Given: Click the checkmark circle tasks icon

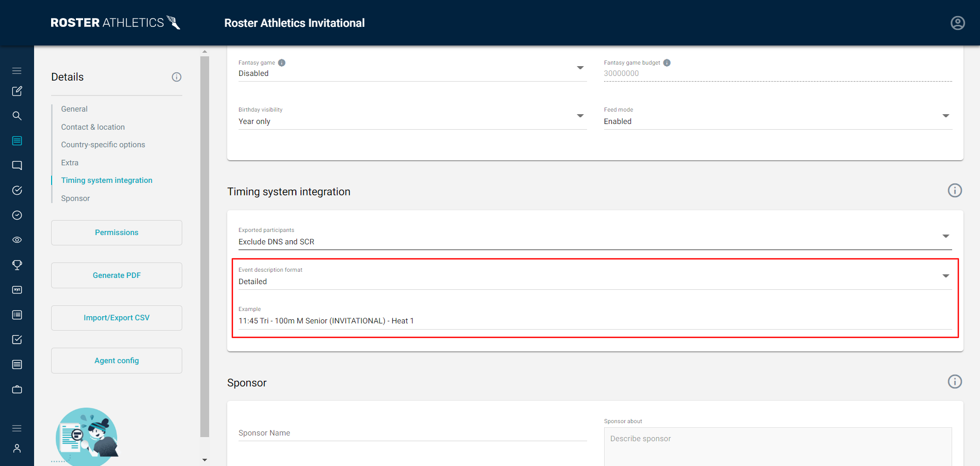Looking at the screenshot, I should 17,190.
